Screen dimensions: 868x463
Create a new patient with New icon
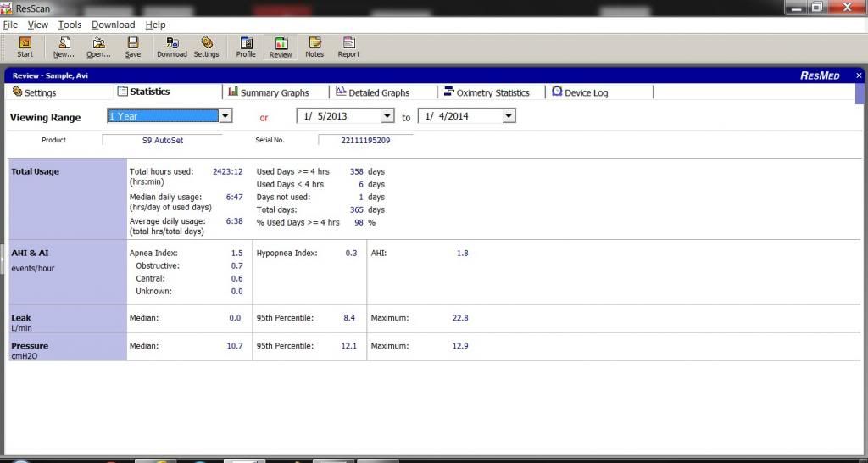pyautogui.click(x=64, y=47)
